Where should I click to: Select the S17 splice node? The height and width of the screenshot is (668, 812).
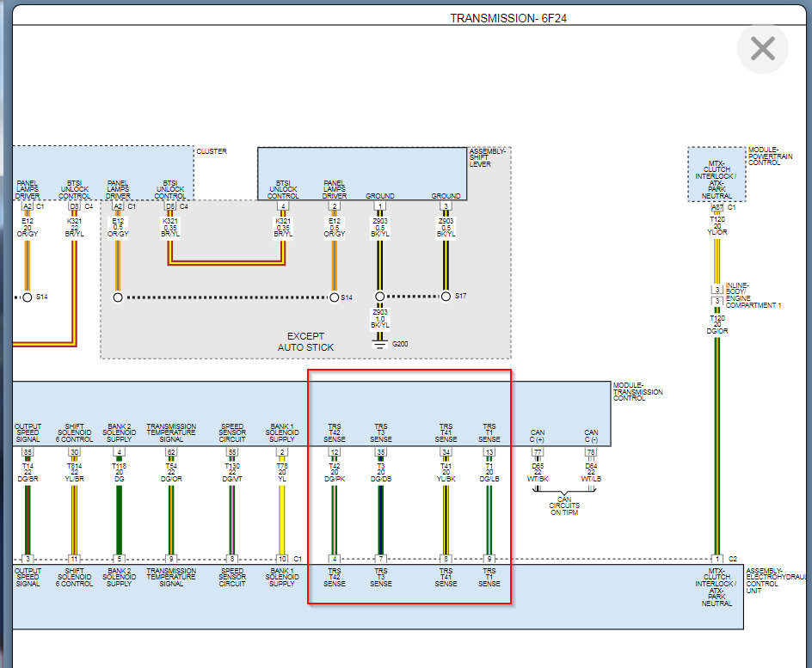(446, 296)
